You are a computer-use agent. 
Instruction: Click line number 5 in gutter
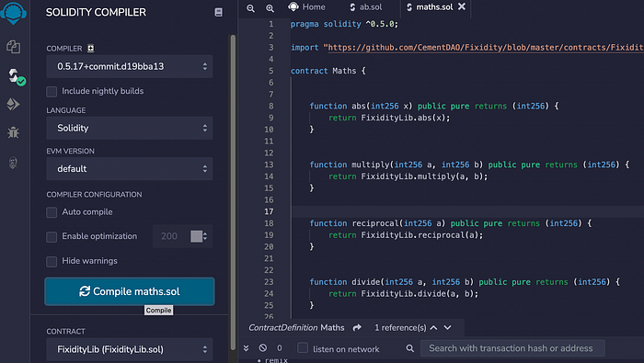click(271, 71)
